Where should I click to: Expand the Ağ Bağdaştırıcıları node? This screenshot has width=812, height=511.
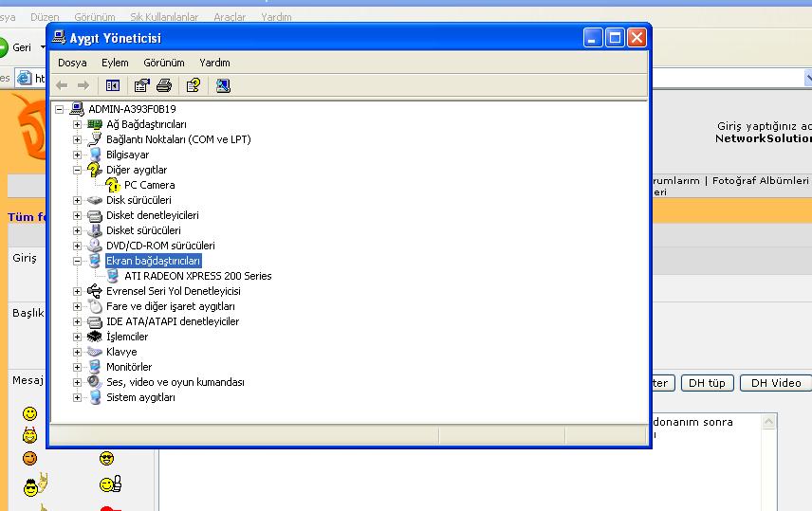(78, 124)
